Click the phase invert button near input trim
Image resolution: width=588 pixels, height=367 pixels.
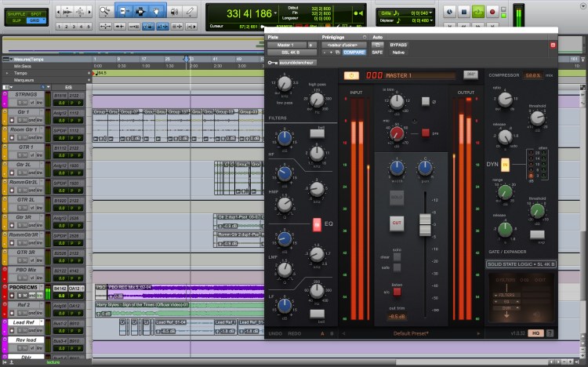(x=426, y=101)
